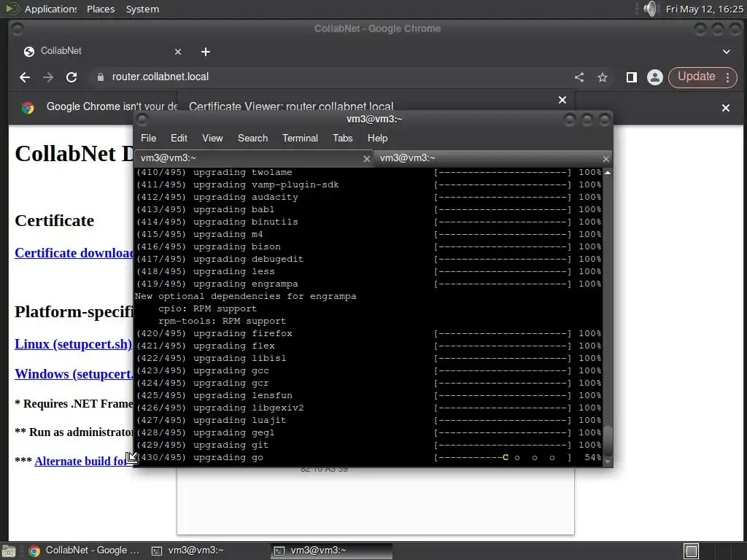The image size is (747, 560).
Task: Open the Places menu
Action: coord(101,9)
